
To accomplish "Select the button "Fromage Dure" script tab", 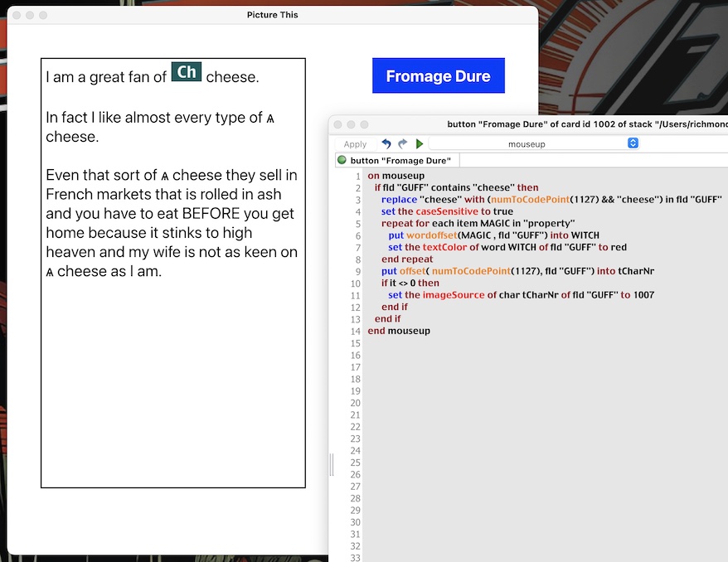I will (397, 161).
